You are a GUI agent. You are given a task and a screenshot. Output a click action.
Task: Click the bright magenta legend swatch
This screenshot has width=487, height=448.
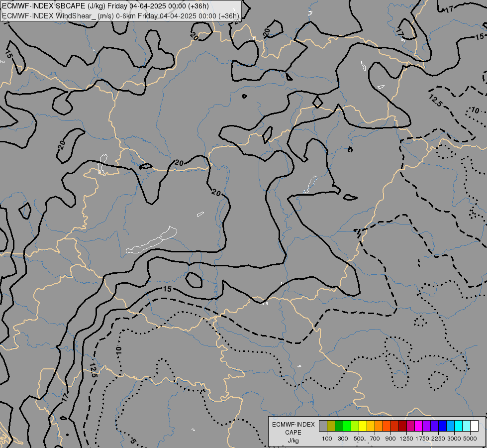(419, 426)
